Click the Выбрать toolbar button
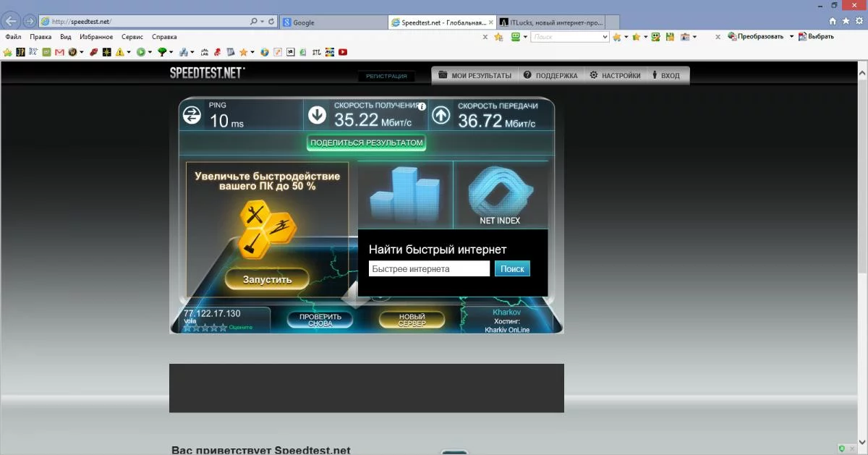The height and width of the screenshot is (455, 868). point(815,36)
